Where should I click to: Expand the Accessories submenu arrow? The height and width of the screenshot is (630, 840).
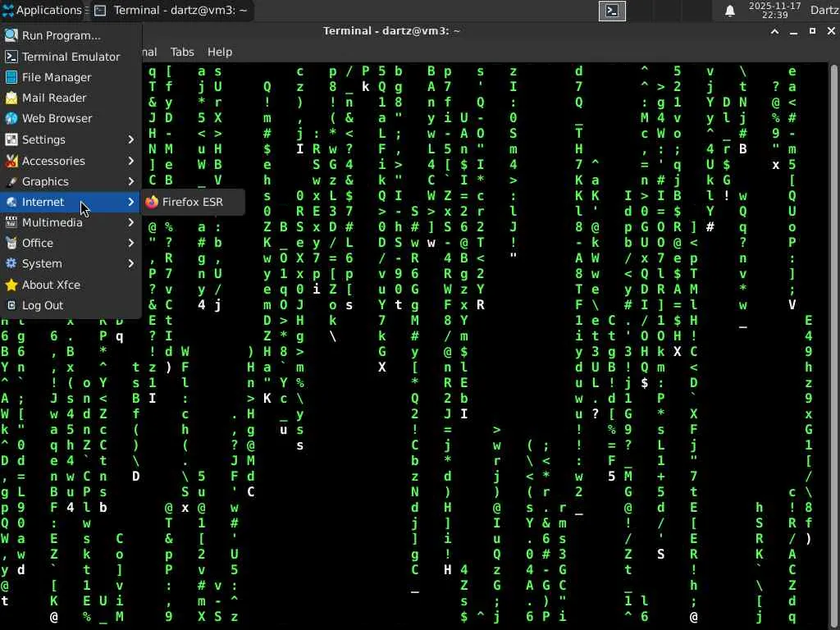(130, 161)
